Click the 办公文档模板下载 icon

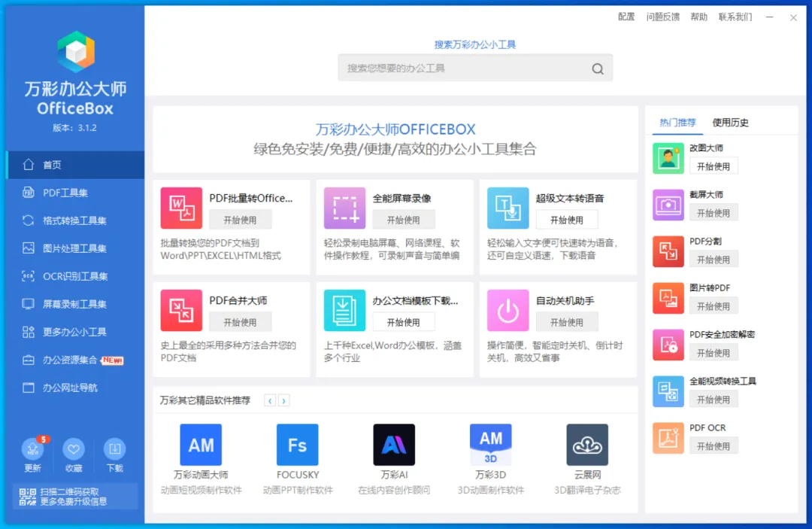pyautogui.click(x=344, y=310)
